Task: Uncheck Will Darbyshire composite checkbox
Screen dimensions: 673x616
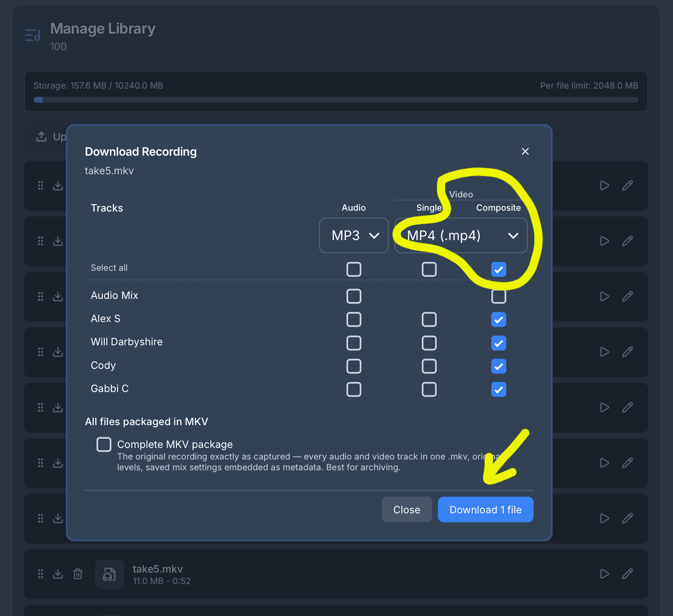Action: pyautogui.click(x=499, y=343)
